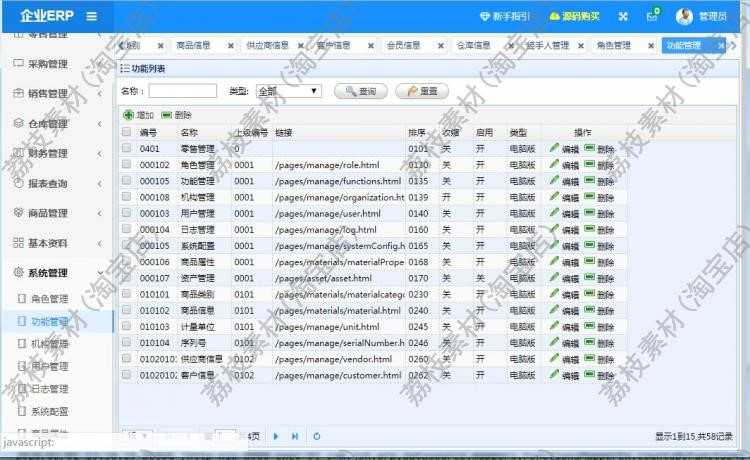Tick the checkbox for row 0401 零售管理
Screen dimensions: 750x460
(126, 148)
